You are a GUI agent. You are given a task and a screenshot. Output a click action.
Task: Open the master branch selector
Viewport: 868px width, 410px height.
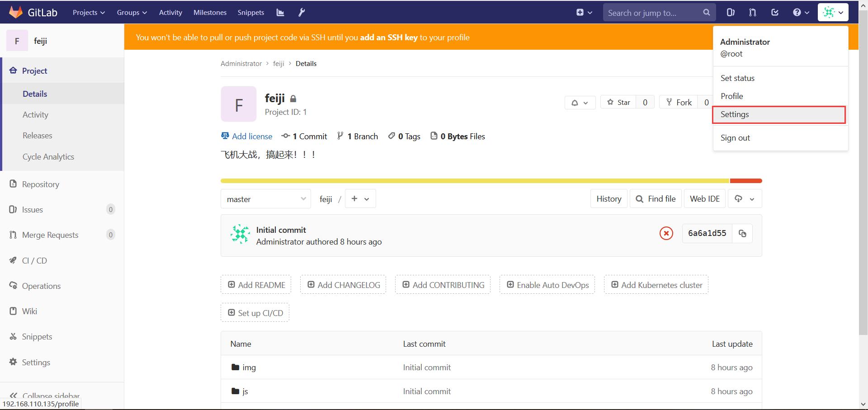(x=266, y=199)
